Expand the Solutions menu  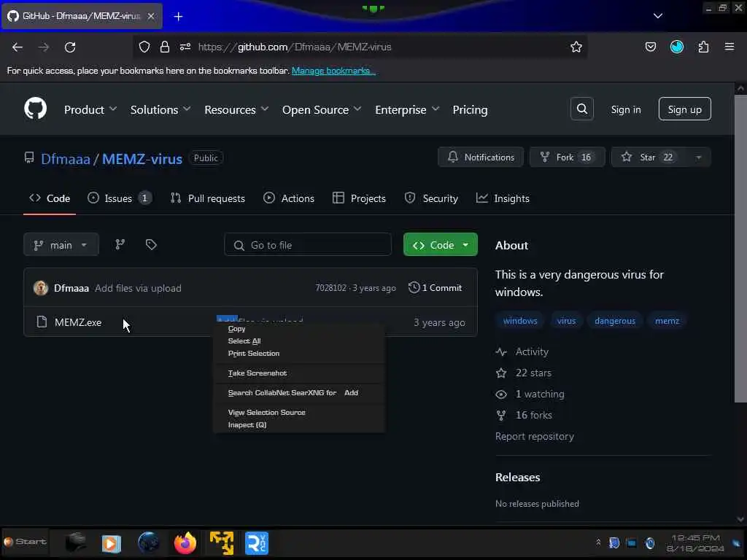click(160, 109)
